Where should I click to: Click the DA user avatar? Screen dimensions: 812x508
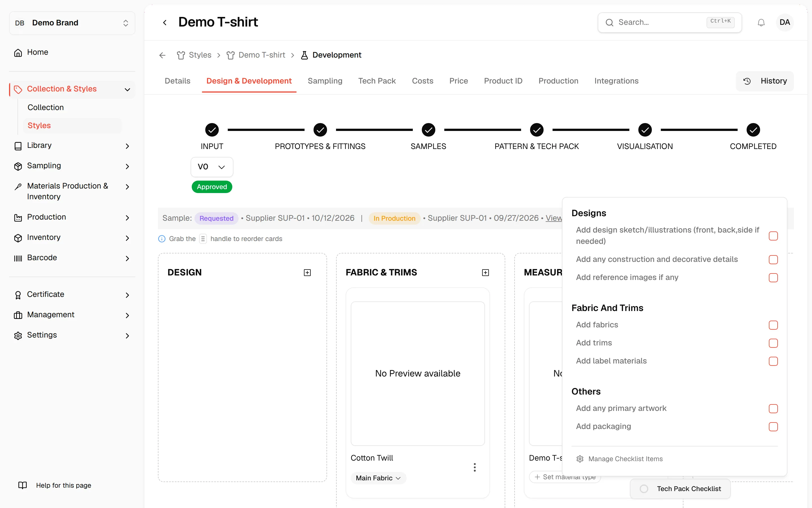784,23
